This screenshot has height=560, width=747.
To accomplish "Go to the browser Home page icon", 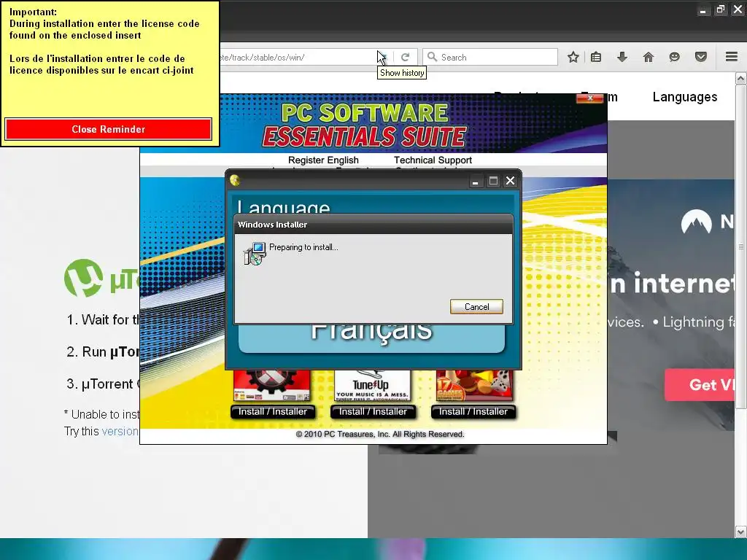I will (648, 57).
